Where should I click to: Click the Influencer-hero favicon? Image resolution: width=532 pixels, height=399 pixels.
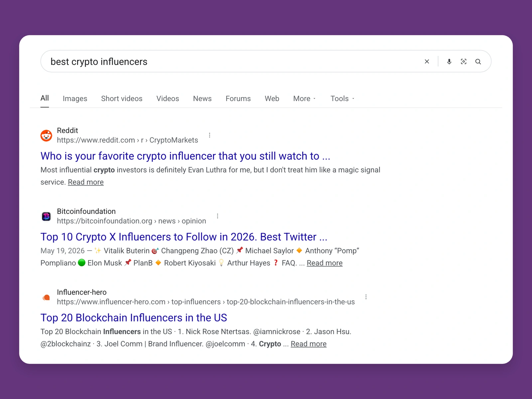coord(46,297)
